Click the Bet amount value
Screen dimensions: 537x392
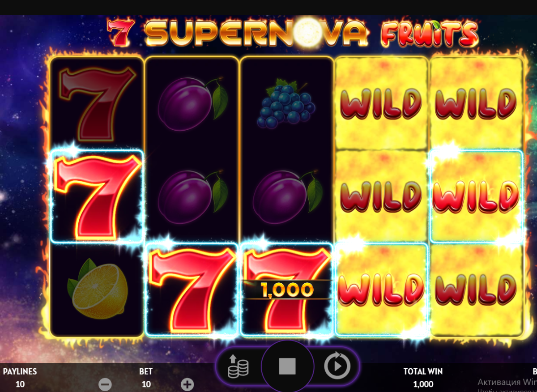pyautogui.click(x=146, y=384)
